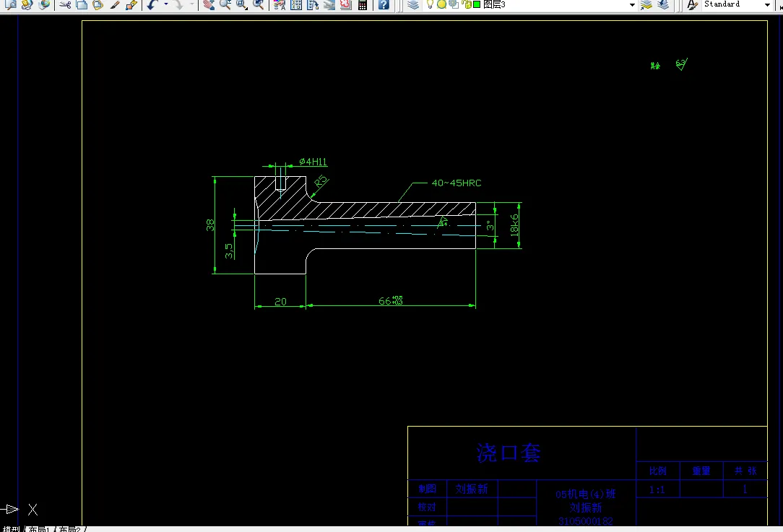783x532 pixels.
Task: Open the Markup Set Manager icon
Action: (346, 5)
